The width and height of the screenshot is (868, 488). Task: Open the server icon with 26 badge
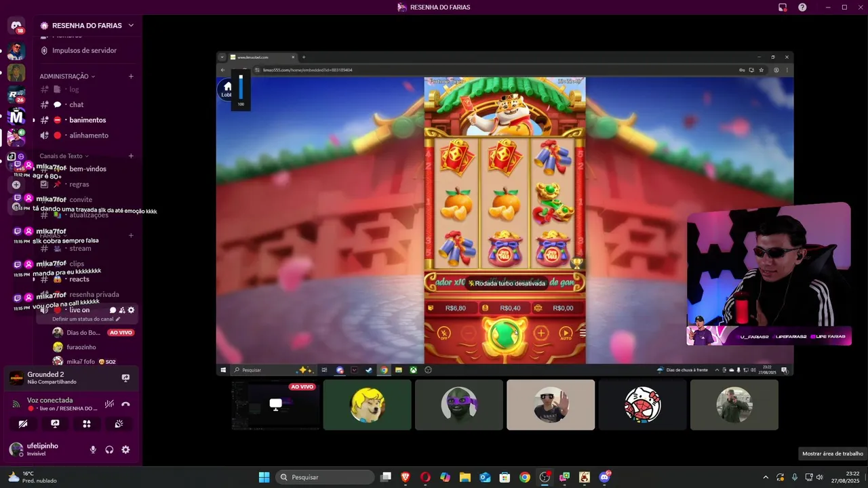[16, 95]
